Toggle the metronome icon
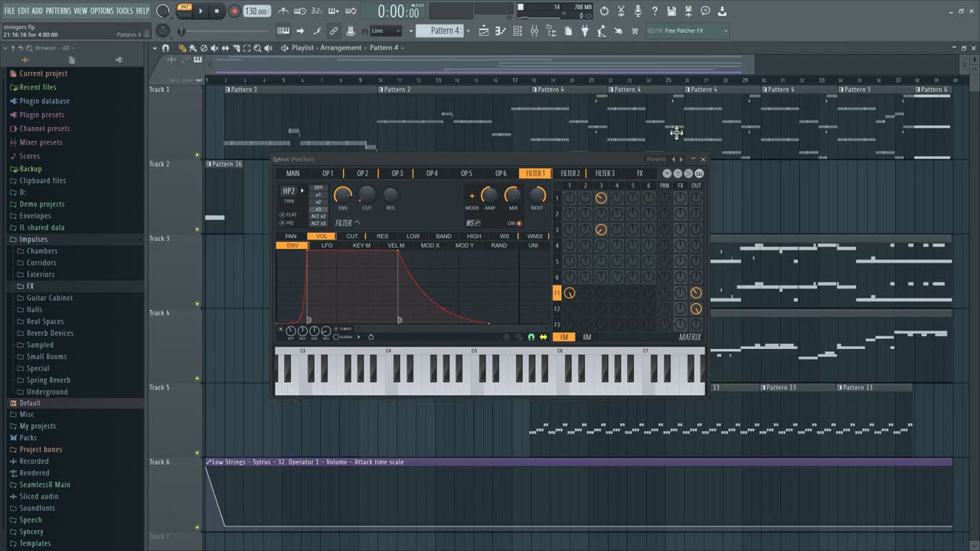Viewport: 980px width, 551px height. click(283, 11)
